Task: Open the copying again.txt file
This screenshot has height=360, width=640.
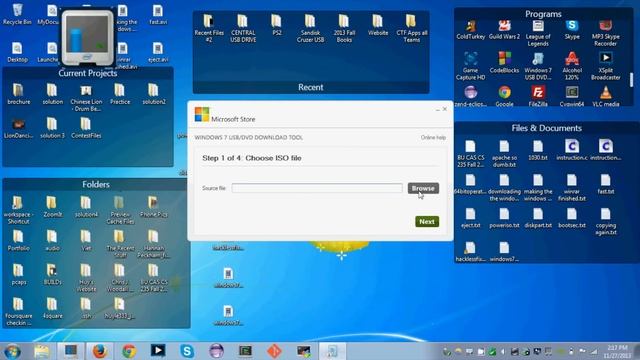Action: click(606, 222)
